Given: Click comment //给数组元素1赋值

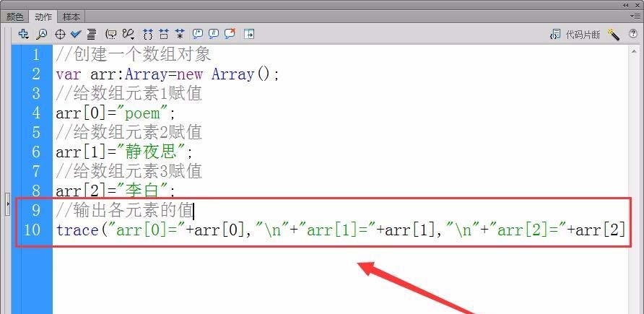Looking at the screenshot, I should (129, 94).
